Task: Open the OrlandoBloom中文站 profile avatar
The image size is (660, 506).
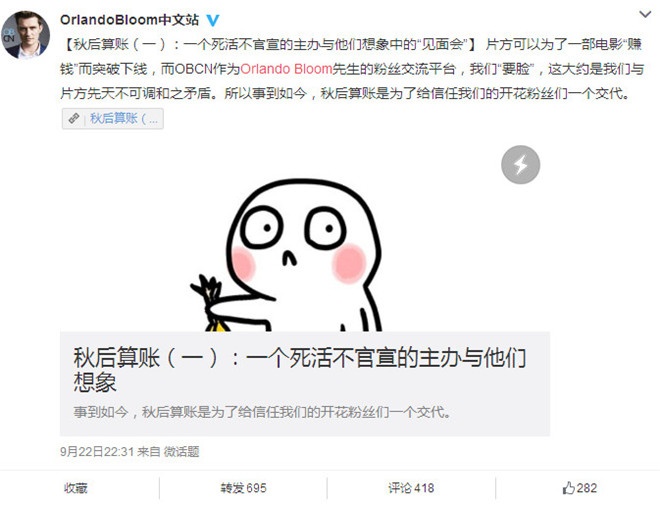Action: tap(26, 35)
